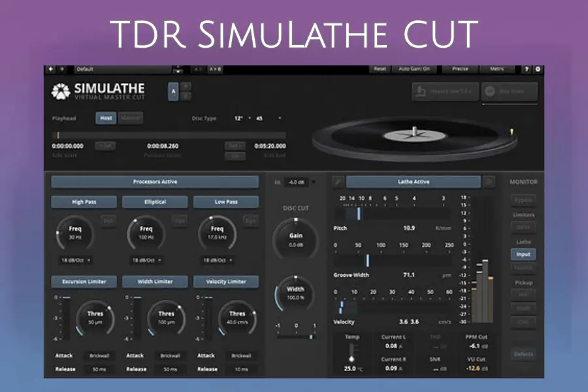Image resolution: width=588 pixels, height=392 pixels.
Task: Click the Metric units button
Action: (x=497, y=69)
